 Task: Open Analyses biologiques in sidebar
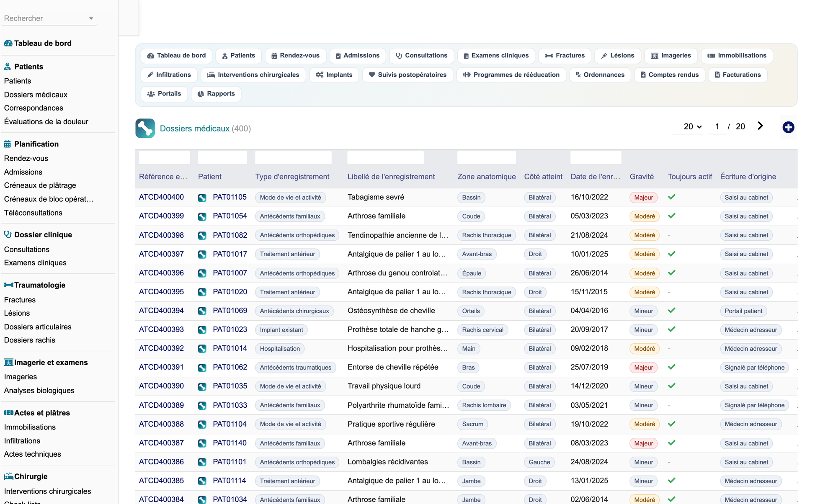(39, 391)
